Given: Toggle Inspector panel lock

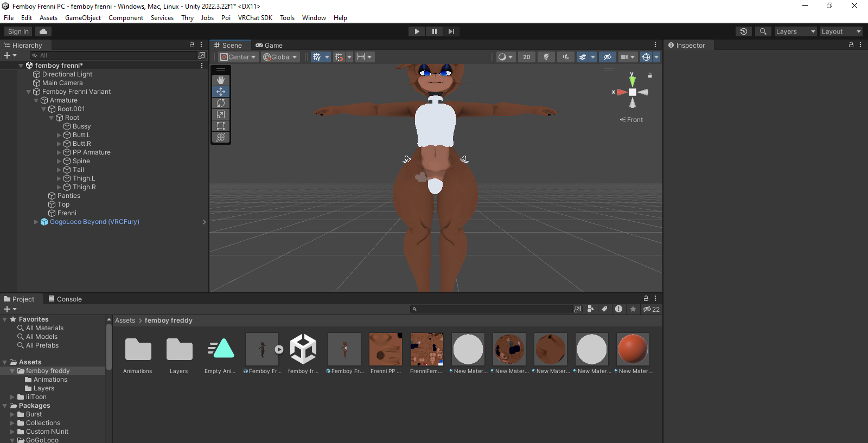Looking at the screenshot, I should (851, 45).
